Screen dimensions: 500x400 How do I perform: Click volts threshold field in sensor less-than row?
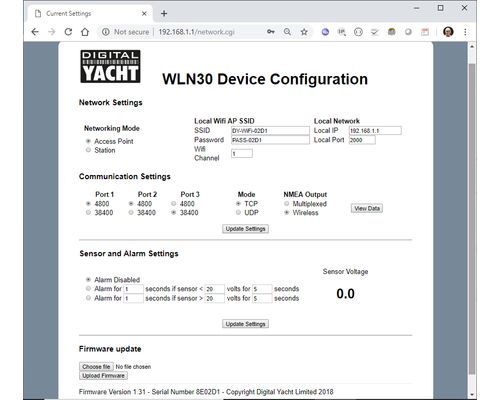[215, 289]
